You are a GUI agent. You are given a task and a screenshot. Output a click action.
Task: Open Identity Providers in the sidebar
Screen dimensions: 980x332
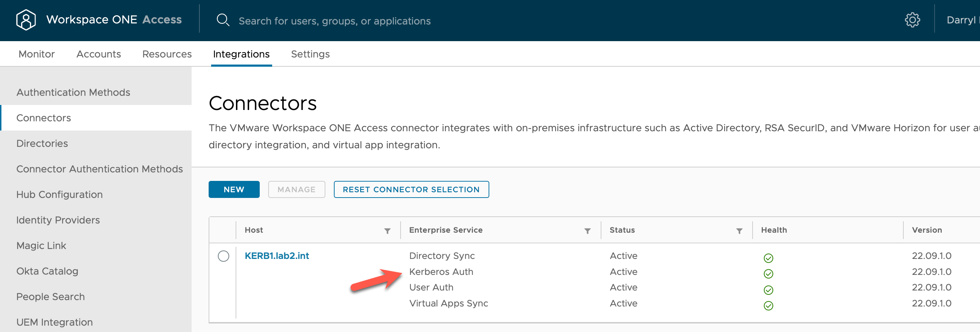(x=58, y=220)
